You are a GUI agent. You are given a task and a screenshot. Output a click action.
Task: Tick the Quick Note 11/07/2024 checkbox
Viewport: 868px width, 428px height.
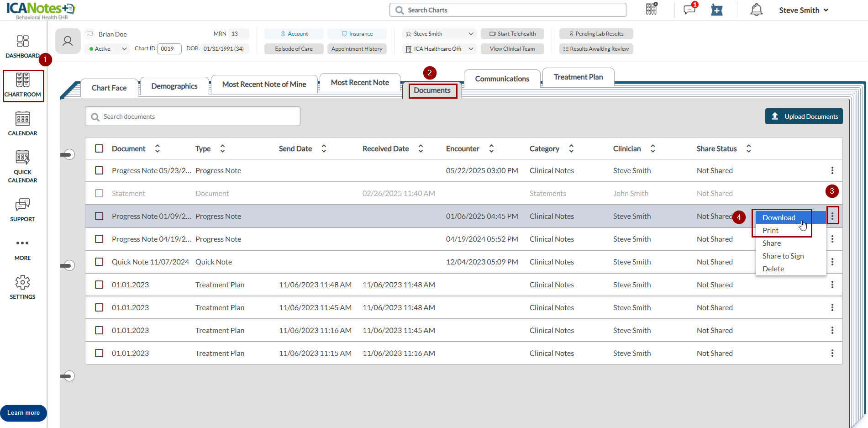[99, 262]
